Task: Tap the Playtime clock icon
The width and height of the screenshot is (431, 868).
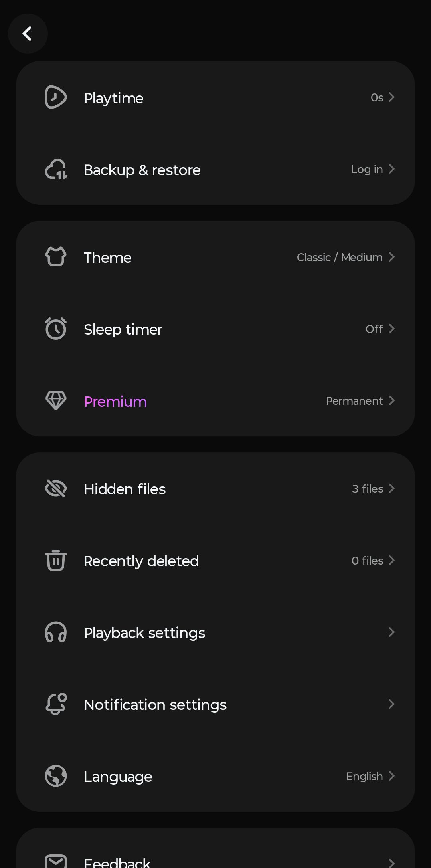Action: click(x=55, y=97)
